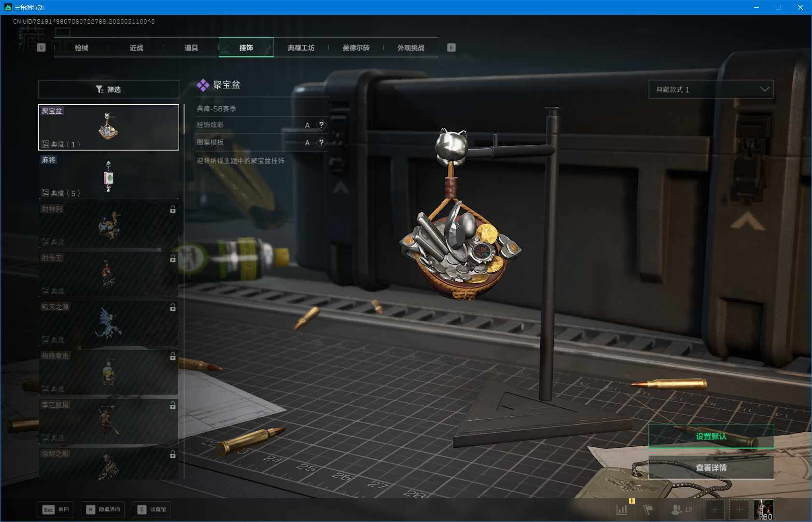Switch to the 枪械 tab
The image size is (812, 522).
click(x=82, y=48)
